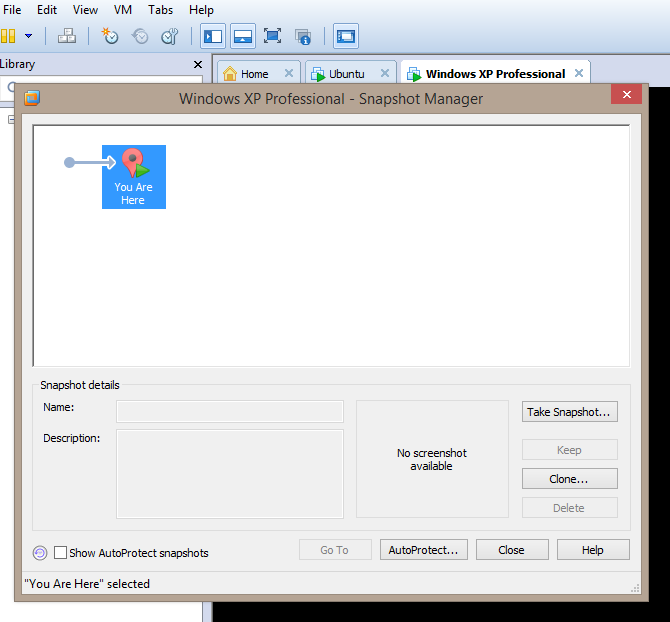Viewport: 670px width, 622px height.
Task: Enable Show AutoProtect snapshots checkbox
Action: [60, 552]
